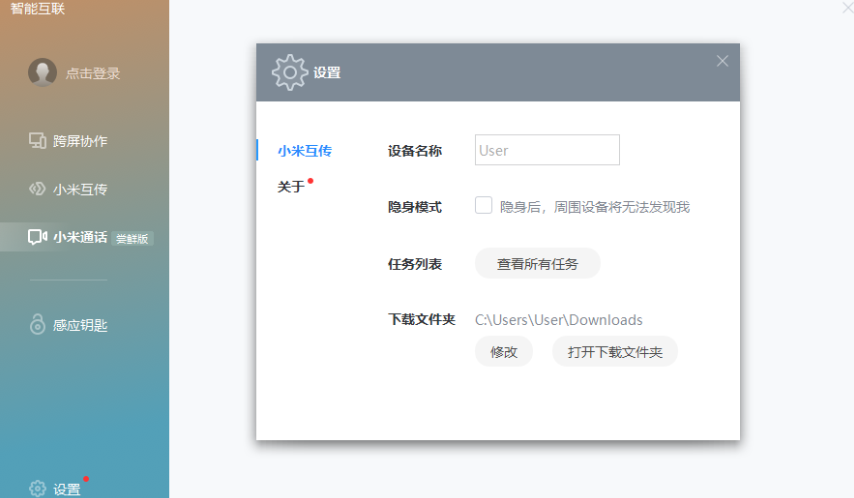
Task: Close the 设置 dialog
Action: [x=722, y=61]
